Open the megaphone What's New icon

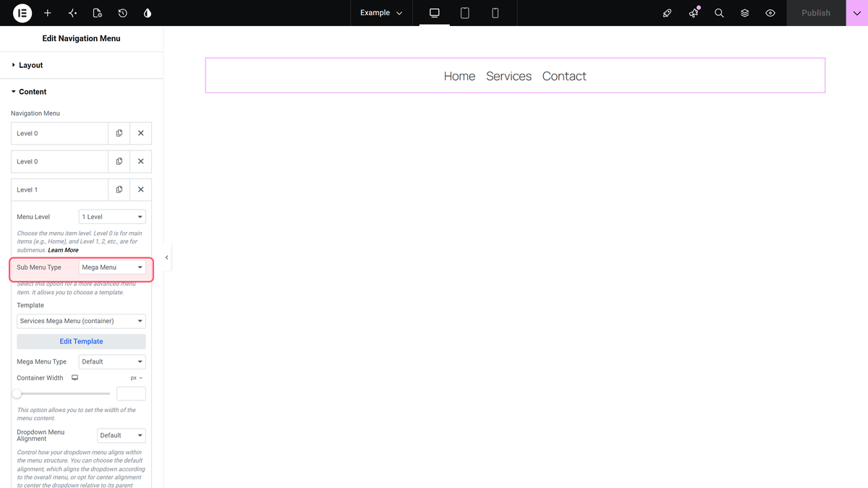[x=694, y=13]
